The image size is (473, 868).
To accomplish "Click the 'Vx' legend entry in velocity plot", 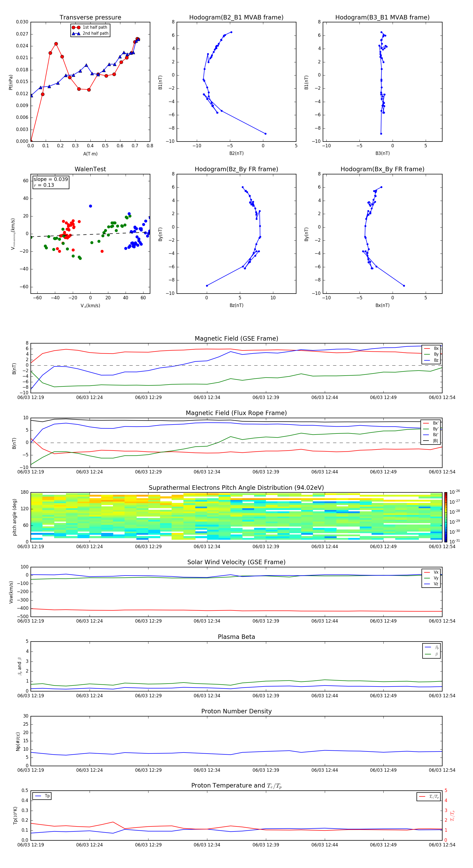I will 431,572.
